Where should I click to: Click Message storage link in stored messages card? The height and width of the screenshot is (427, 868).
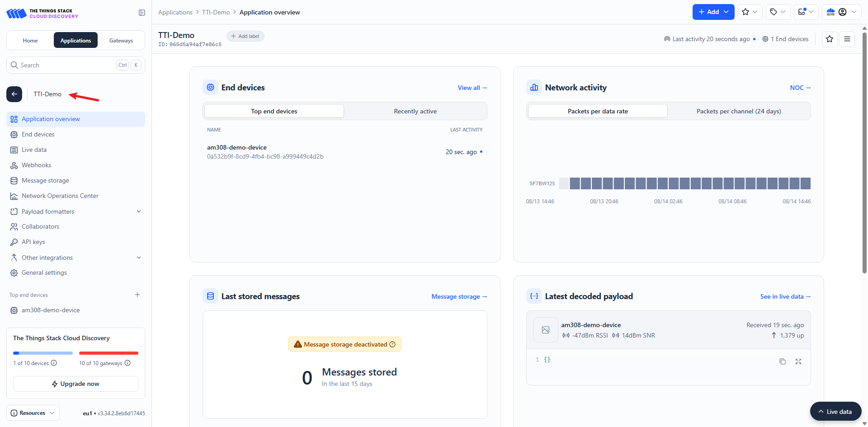459,296
